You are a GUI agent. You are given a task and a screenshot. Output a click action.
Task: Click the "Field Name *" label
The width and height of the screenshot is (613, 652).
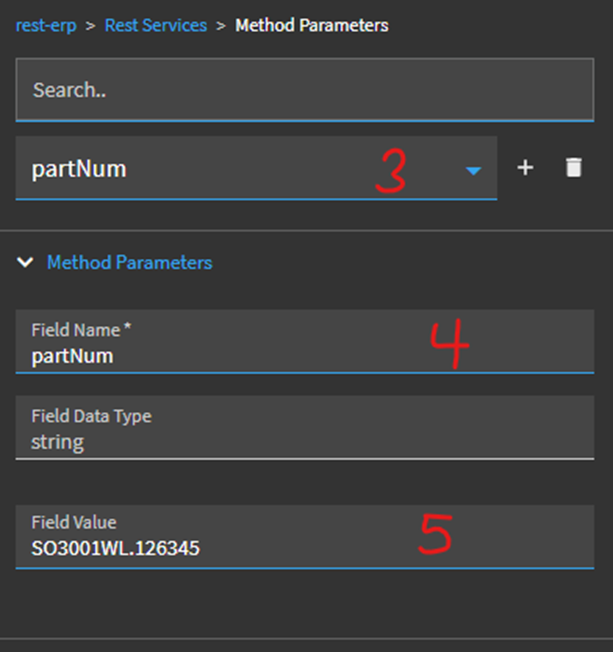coord(79,329)
